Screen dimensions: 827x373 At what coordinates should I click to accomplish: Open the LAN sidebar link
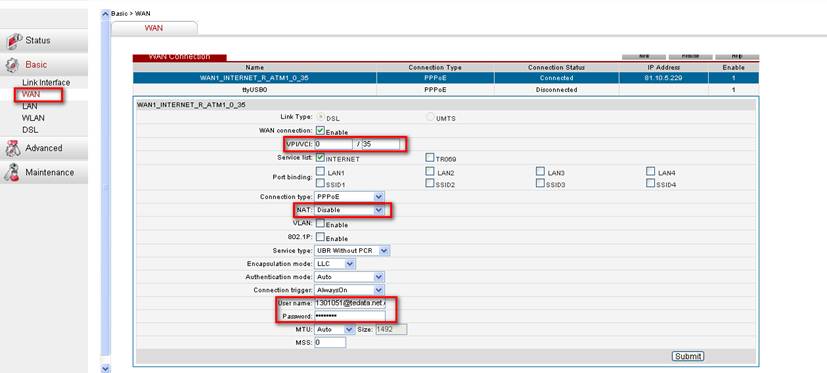click(x=30, y=106)
